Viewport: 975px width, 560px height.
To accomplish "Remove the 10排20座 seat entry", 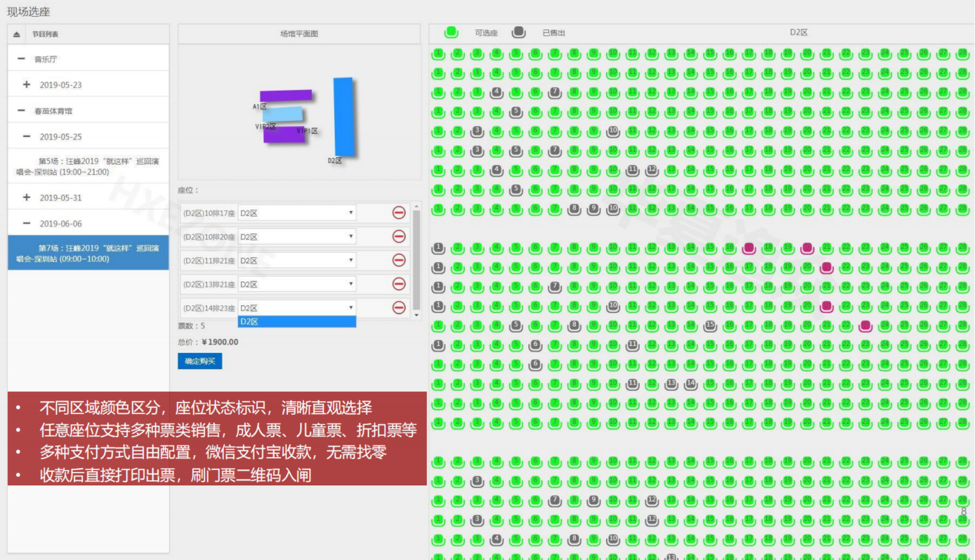I will pyautogui.click(x=398, y=236).
